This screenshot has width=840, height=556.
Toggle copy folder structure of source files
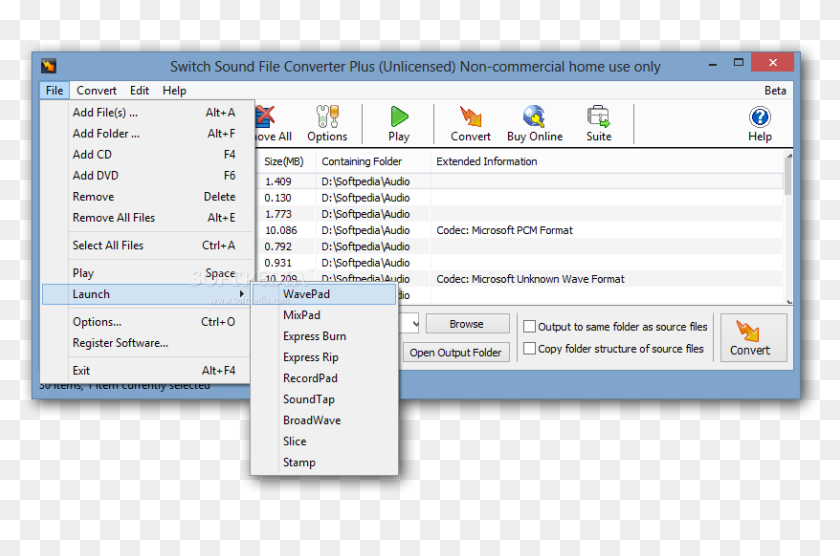[530, 349]
